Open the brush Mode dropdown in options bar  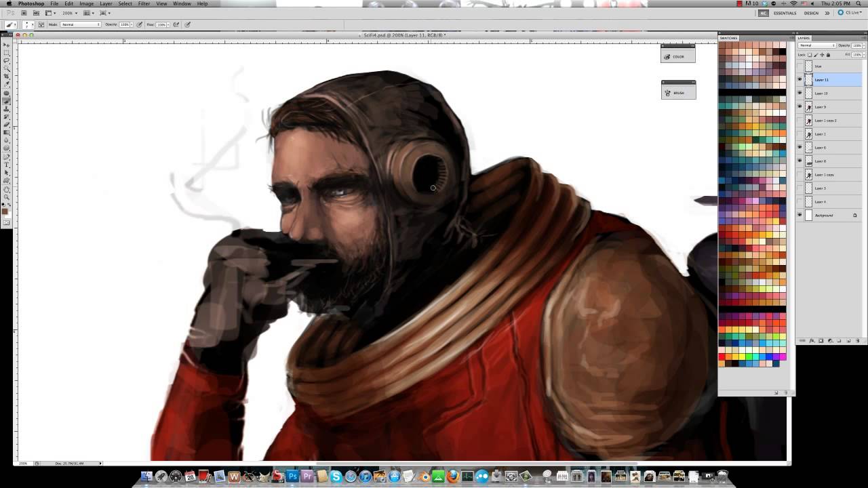[81, 24]
